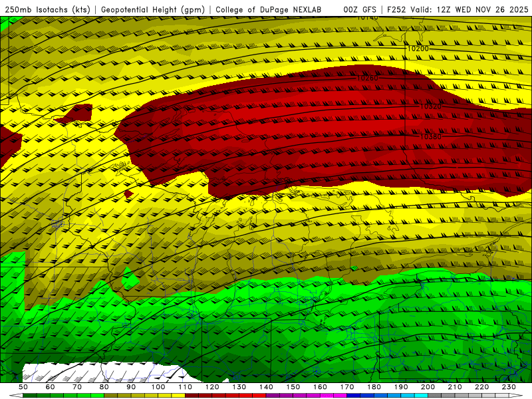This screenshot has height=399, width=532.
Task: Select the cyan swatch just before 200
Action: tap(422, 396)
